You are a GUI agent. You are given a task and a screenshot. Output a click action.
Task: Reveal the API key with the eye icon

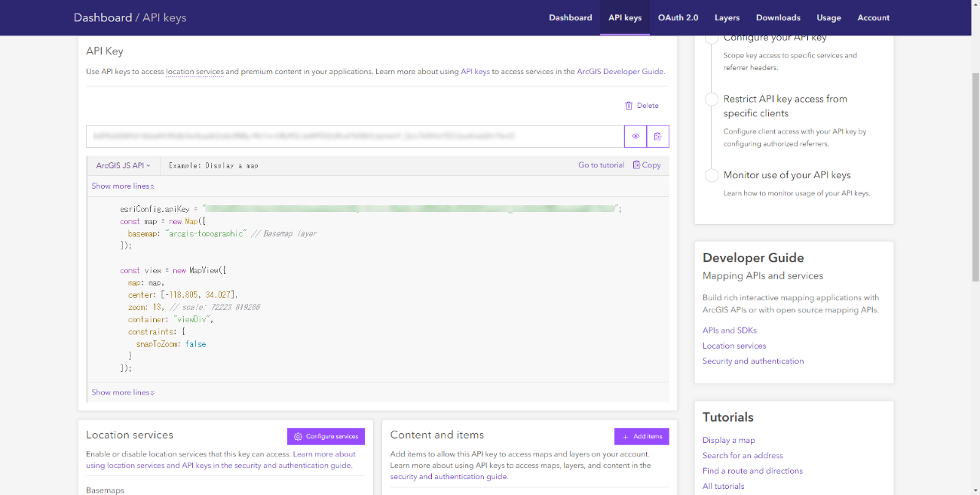coord(635,137)
